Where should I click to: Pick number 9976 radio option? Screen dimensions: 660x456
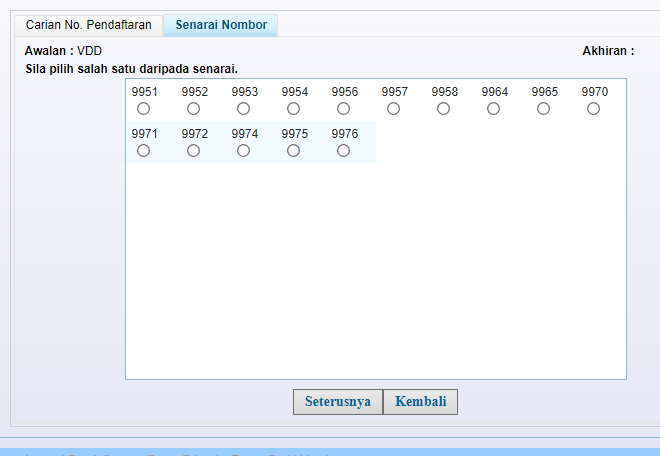(344, 151)
